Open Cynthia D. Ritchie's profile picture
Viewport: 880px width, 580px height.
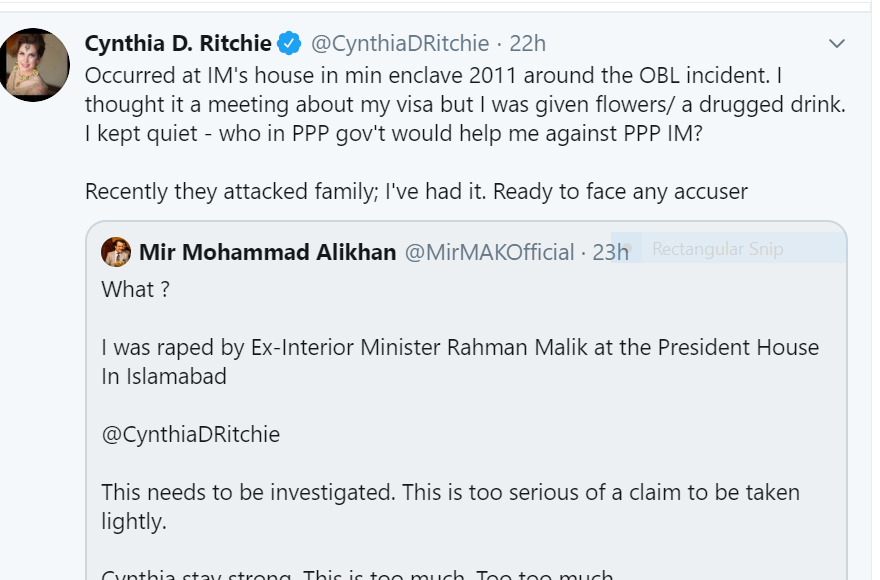(34, 65)
